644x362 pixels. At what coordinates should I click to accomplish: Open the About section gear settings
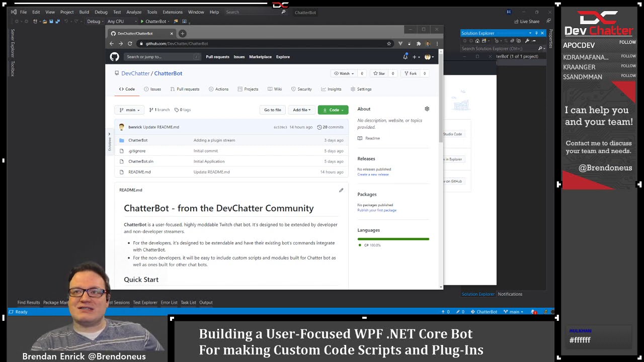[x=427, y=109]
